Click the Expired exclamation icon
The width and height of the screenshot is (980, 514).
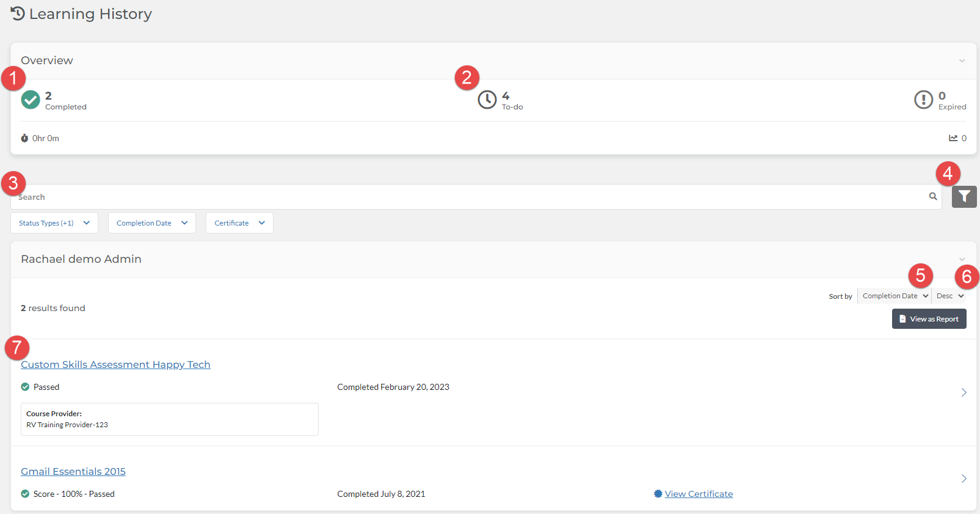tap(923, 100)
